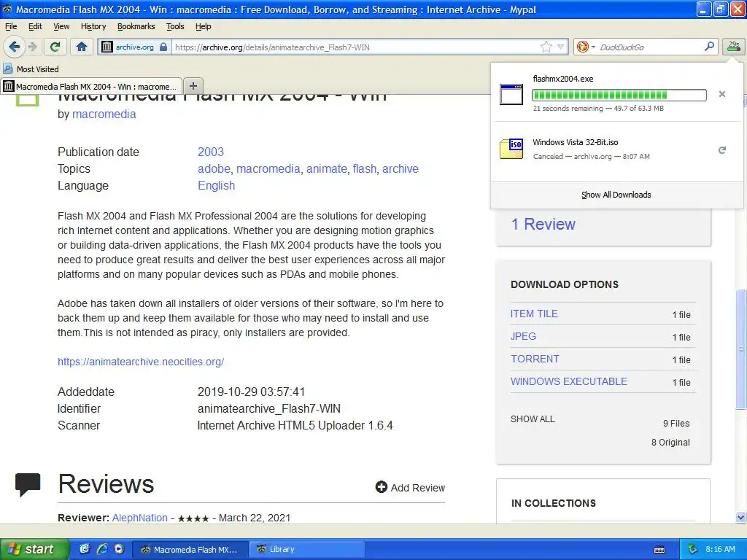Click the Windows Vista iso file icon
The width and height of the screenshot is (747, 560).
pyautogui.click(x=511, y=149)
